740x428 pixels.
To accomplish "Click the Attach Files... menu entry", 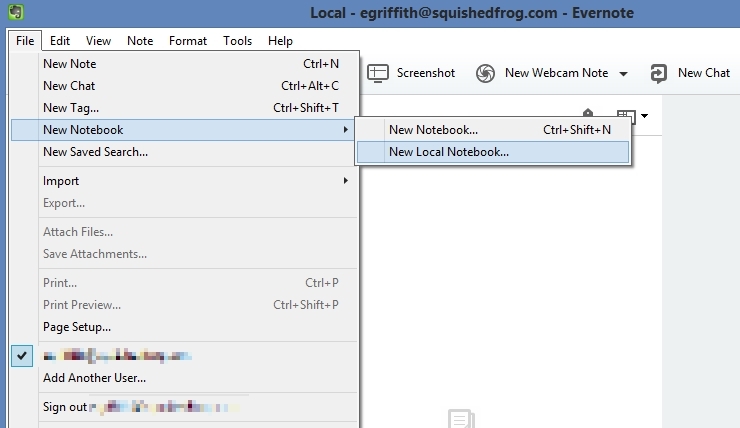I will click(184, 232).
